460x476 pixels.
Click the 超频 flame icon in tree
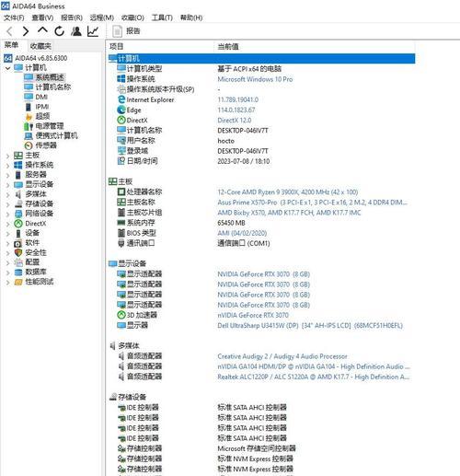point(29,116)
